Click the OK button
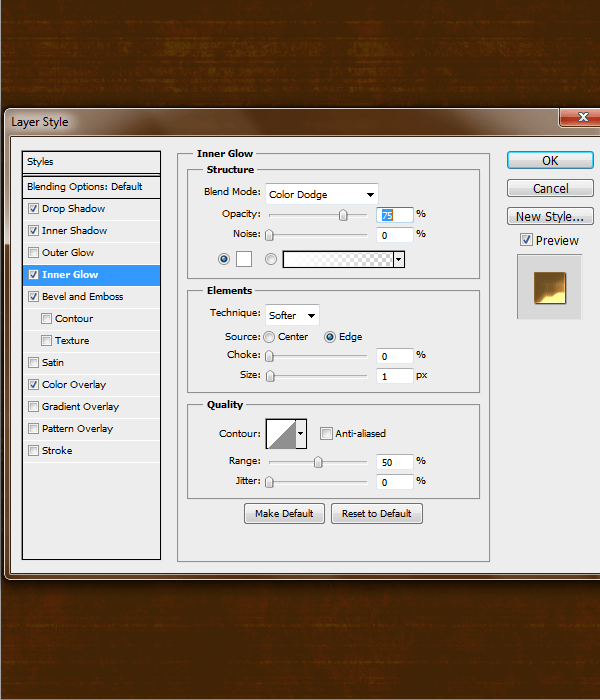Image resolution: width=600 pixels, height=700 pixels. pos(550,160)
